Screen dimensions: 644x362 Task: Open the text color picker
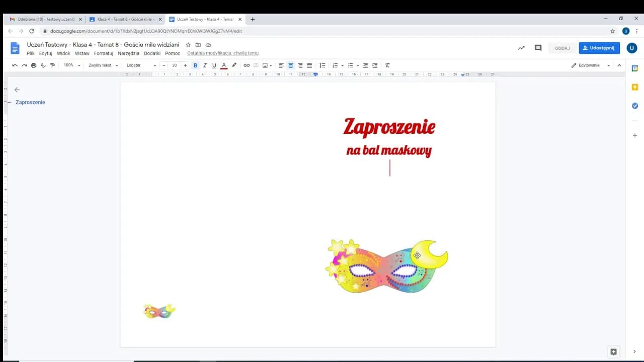tap(223, 65)
